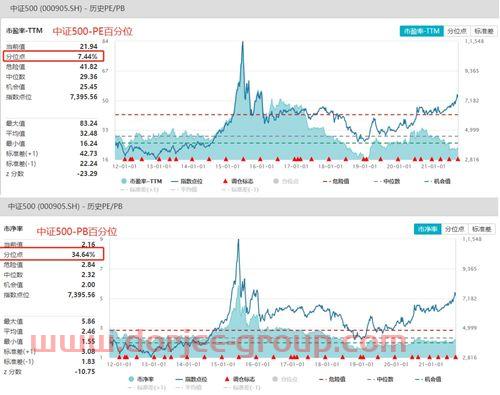Enable greyed 分位点 legend in PE chart
The height and width of the screenshot is (395, 500).
tap(286, 181)
